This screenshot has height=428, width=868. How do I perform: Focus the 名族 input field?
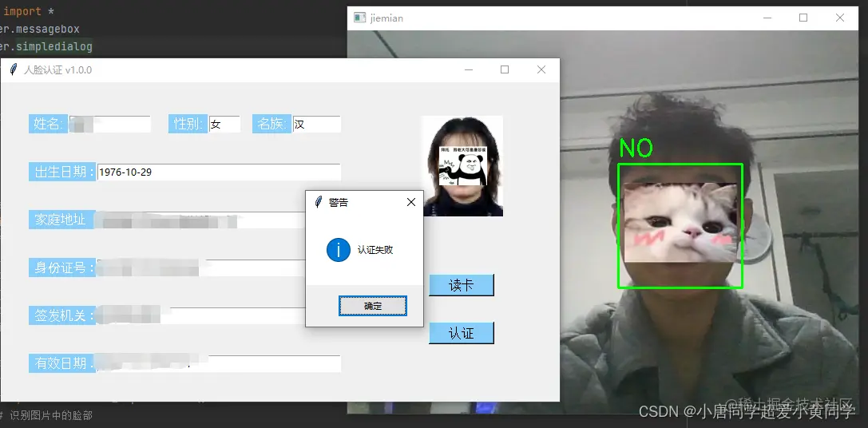316,124
